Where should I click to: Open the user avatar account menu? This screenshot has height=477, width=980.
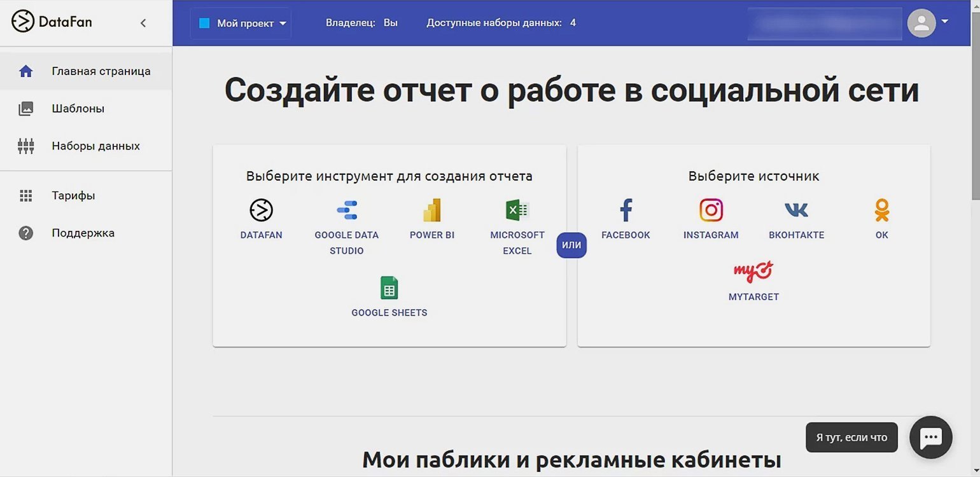point(927,23)
